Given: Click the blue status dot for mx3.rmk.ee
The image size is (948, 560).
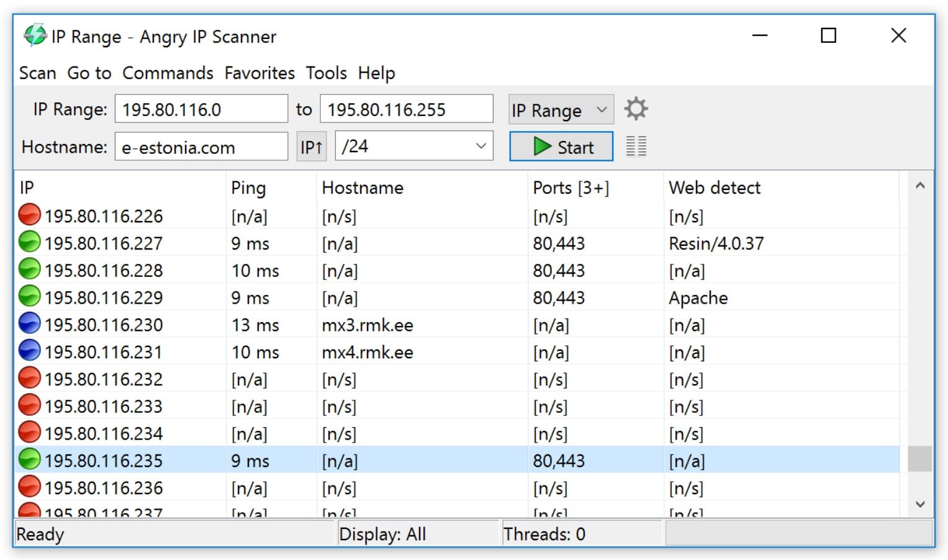Looking at the screenshot, I should pyautogui.click(x=29, y=323).
